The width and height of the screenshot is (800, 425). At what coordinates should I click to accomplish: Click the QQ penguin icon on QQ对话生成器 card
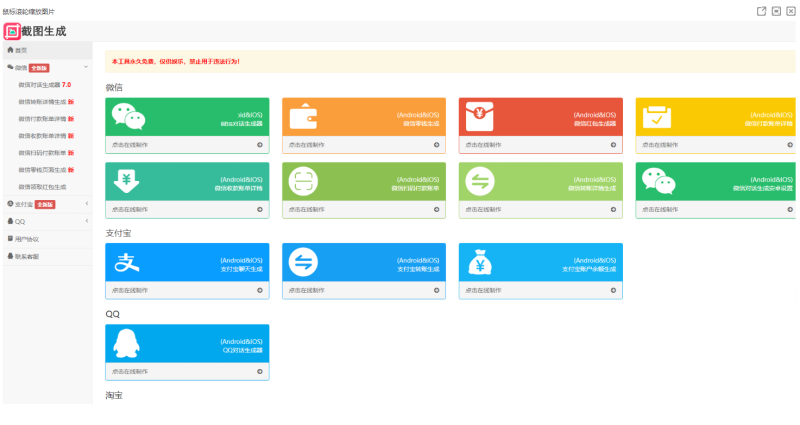[128, 344]
